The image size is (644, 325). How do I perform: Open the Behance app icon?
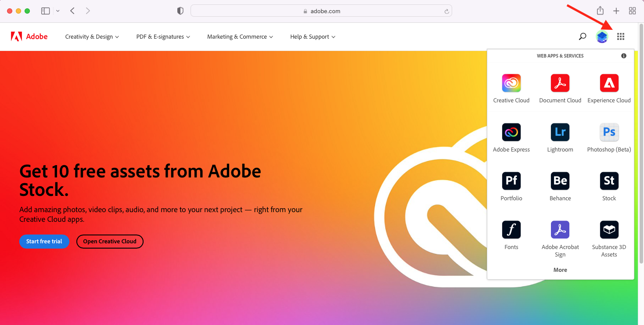coord(560,181)
